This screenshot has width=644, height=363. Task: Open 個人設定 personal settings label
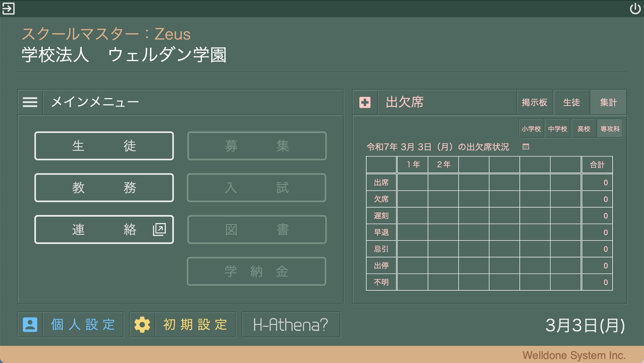[x=83, y=324]
